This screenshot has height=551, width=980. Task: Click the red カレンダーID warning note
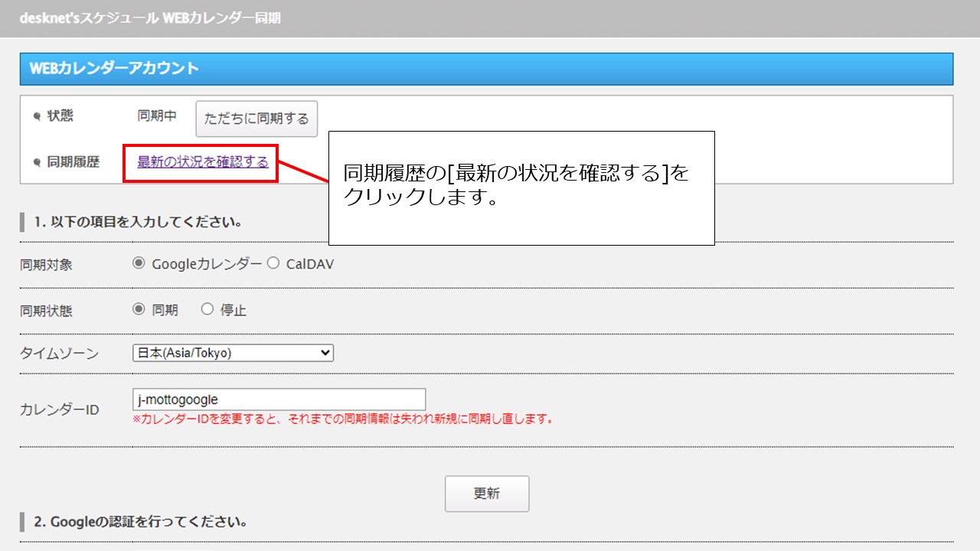coord(342,419)
